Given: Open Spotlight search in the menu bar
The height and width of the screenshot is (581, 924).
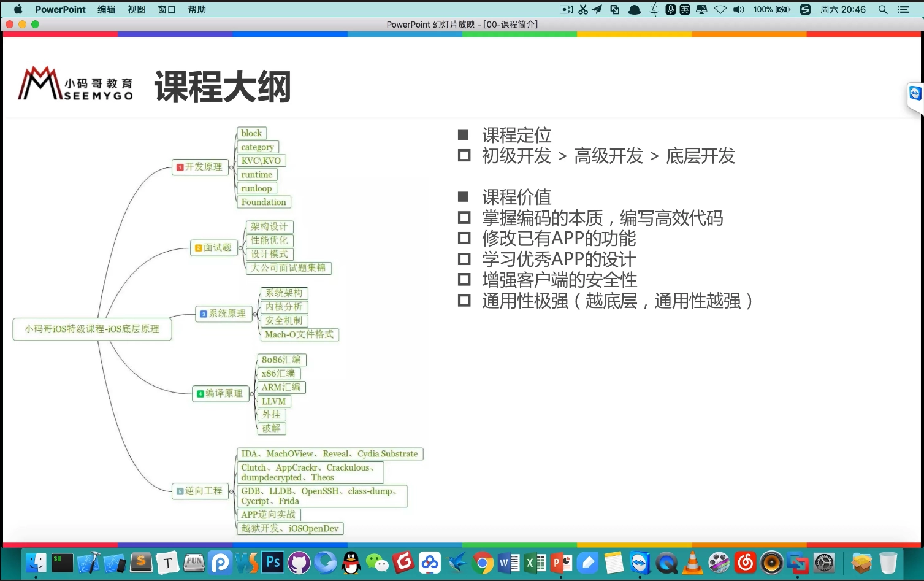Looking at the screenshot, I should tap(882, 9).
